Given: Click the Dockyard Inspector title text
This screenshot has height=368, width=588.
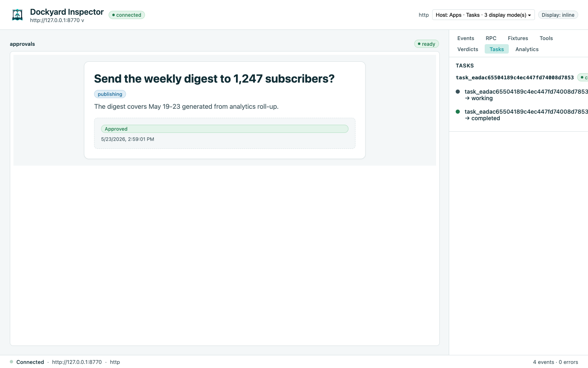Looking at the screenshot, I should click(x=67, y=12).
